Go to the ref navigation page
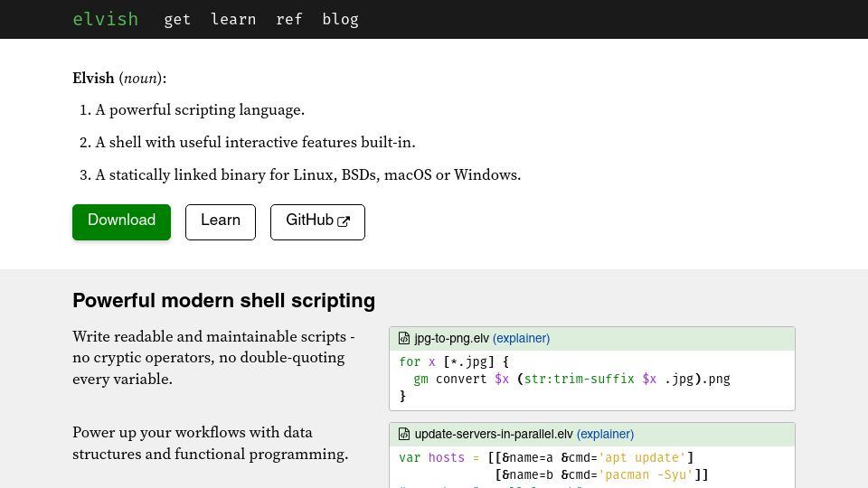 tap(289, 19)
